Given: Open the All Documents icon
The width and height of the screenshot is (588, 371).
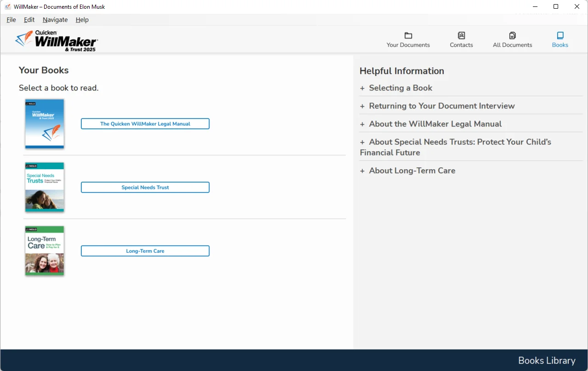Looking at the screenshot, I should coord(512,36).
